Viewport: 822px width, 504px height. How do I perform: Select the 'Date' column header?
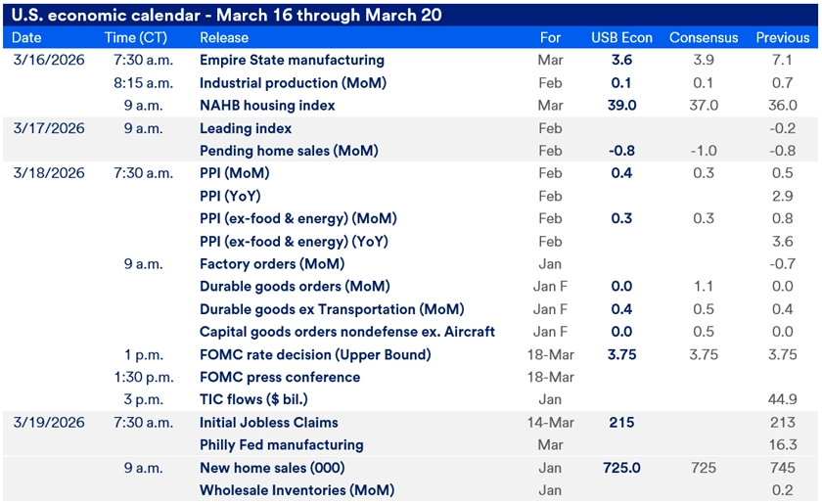[26, 38]
